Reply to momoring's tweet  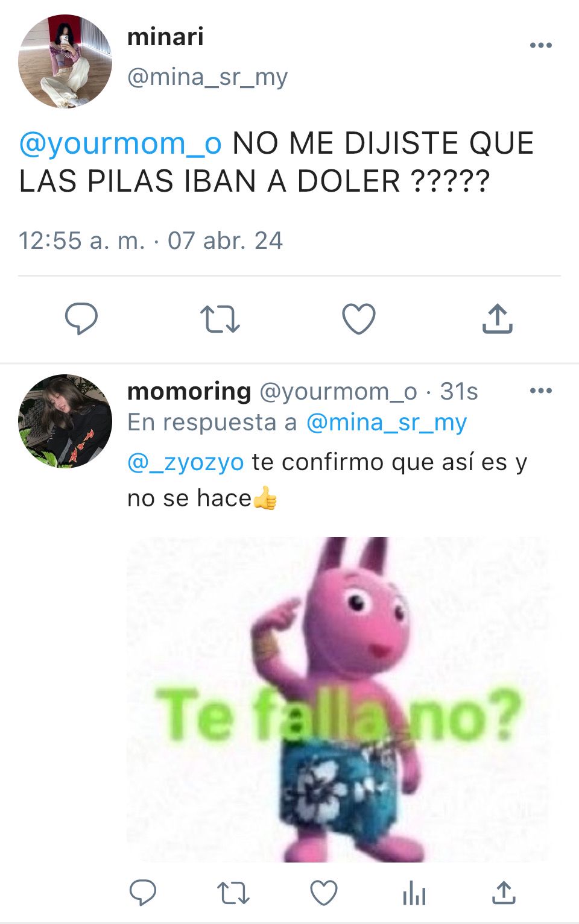coord(143,893)
